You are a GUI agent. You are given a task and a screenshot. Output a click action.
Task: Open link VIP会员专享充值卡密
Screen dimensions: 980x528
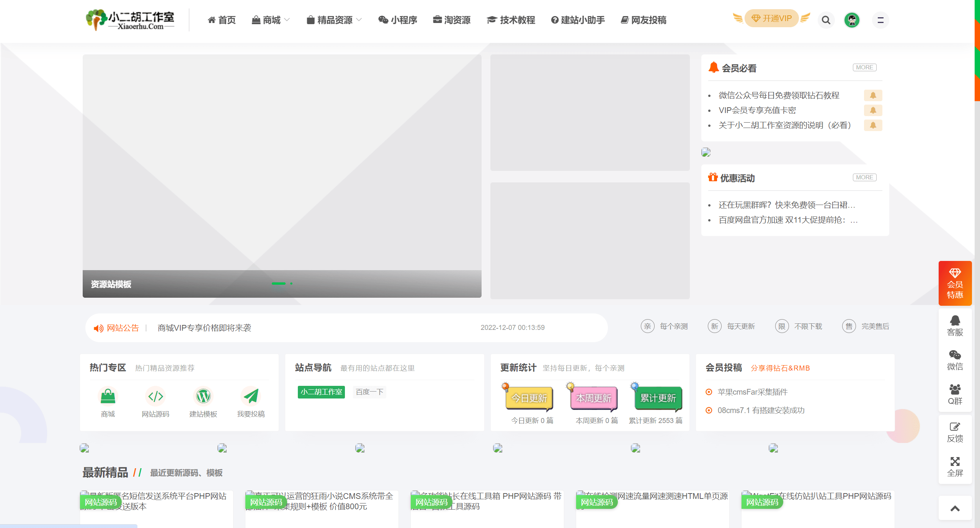click(x=757, y=110)
